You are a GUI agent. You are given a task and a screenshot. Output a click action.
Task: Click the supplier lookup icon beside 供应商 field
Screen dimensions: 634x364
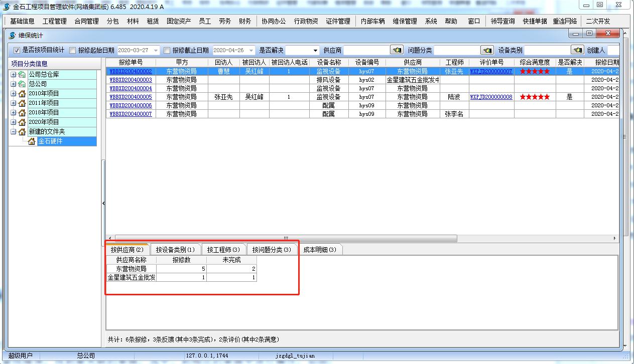(397, 50)
